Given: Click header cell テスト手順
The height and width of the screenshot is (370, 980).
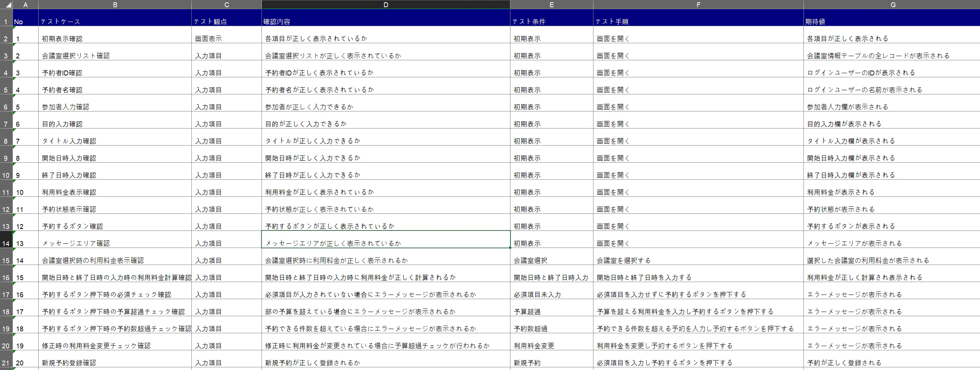Looking at the screenshot, I should click(698, 17).
